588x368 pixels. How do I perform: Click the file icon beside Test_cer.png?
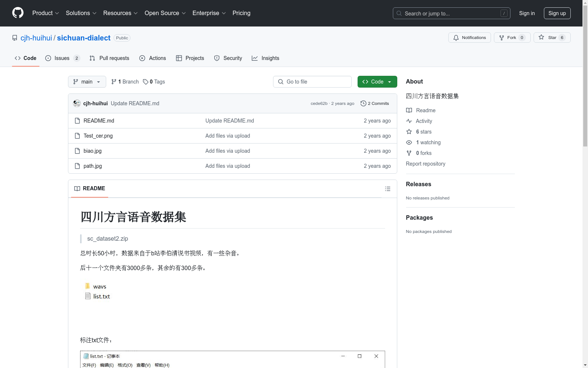pyautogui.click(x=77, y=136)
